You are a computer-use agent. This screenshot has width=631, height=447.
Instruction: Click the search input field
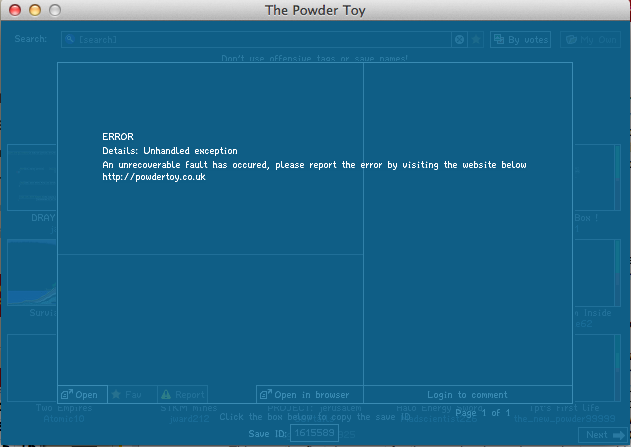[x=256, y=39]
